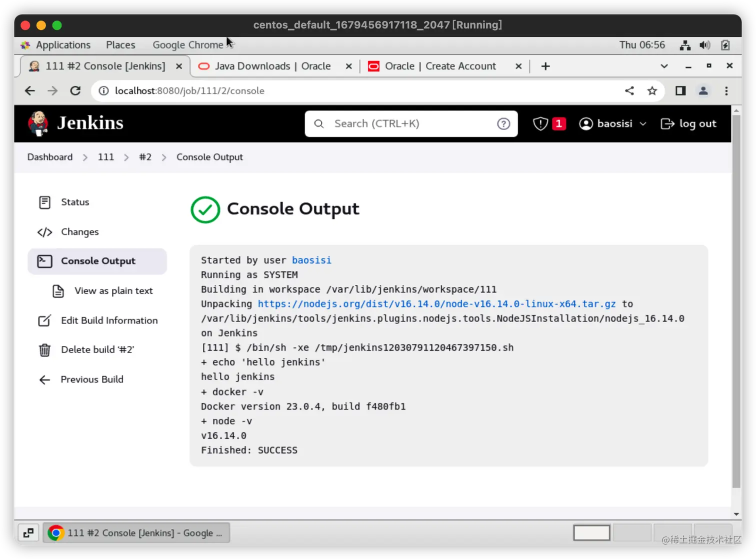This screenshot has height=559, width=756.
Task: Open search help question mark icon
Action: (503, 123)
